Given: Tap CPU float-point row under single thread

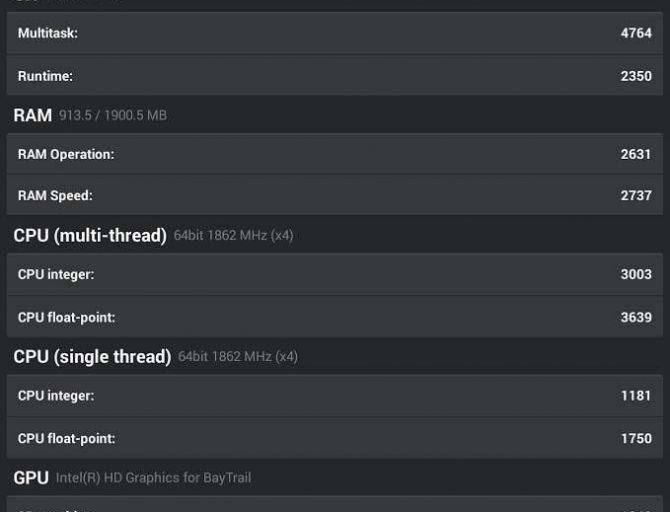Looking at the screenshot, I should [335, 438].
